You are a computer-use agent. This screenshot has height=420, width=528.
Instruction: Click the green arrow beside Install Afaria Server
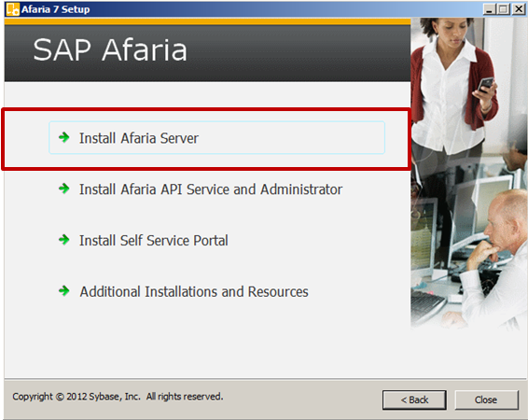pyautogui.click(x=64, y=137)
